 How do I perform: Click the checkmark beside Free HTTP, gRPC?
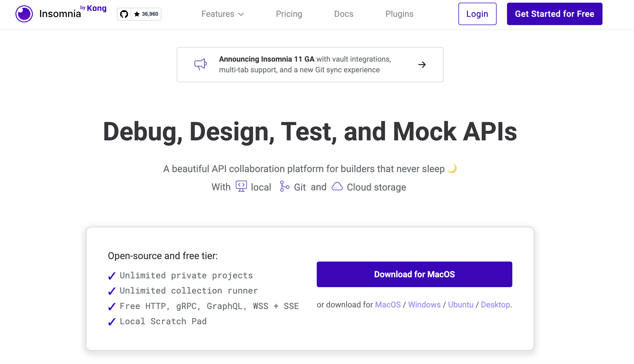pyautogui.click(x=112, y=307)
